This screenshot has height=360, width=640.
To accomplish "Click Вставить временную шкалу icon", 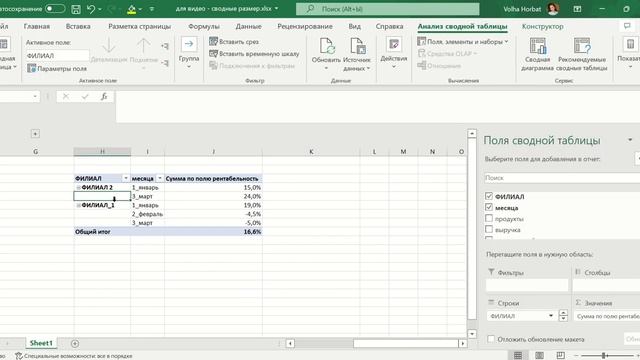I will click(213, 53).
